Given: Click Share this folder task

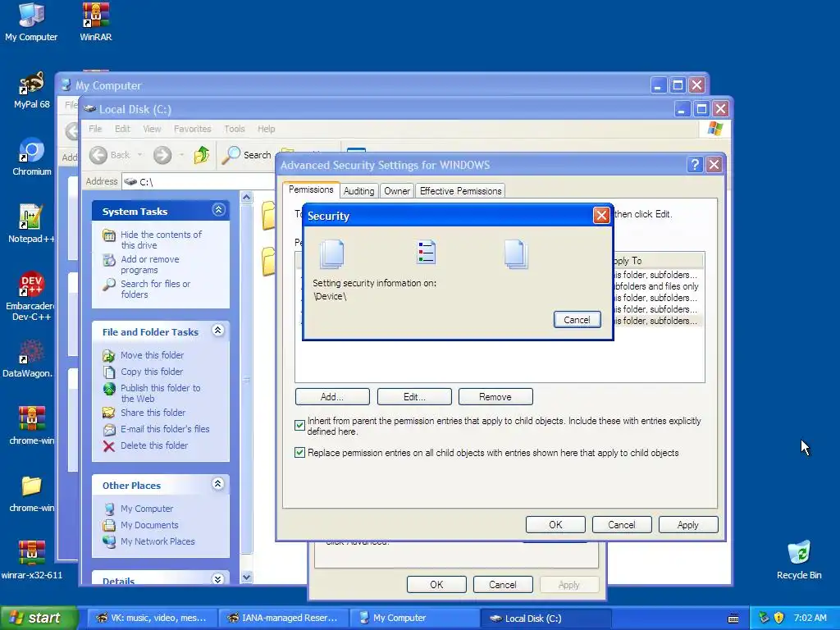Looking at the screenshot, I should coord(153,413).
